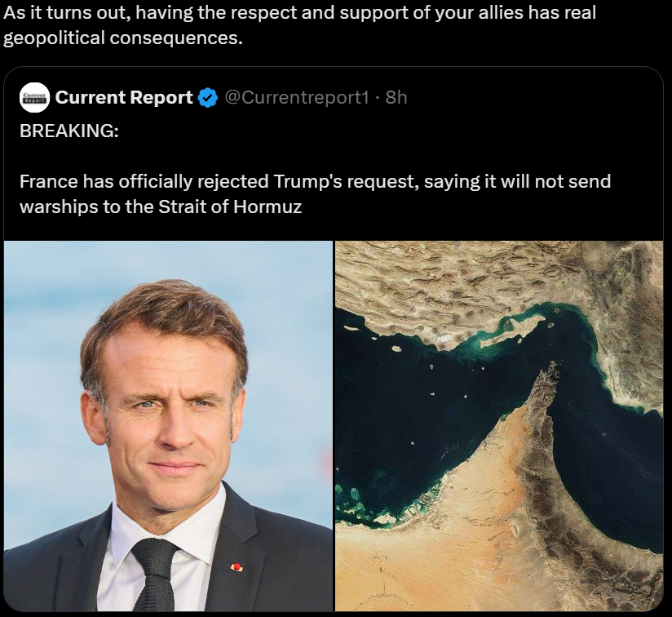Image resolution: width=672 pixels, height=617 pixels.
Task: Click the red lapel pin in portrait
Action: pyautogui.click(x=237, y=567)
